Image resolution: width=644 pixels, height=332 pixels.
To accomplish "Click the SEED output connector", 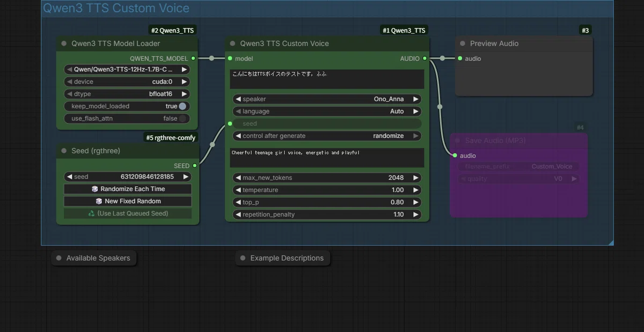I will point(194,166).
